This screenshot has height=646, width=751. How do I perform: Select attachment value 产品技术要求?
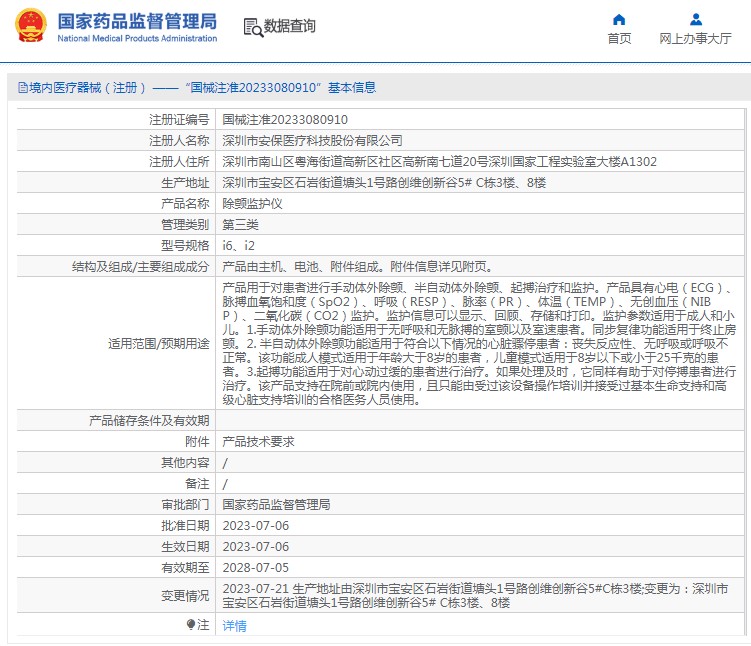click(x=258, y=442)
